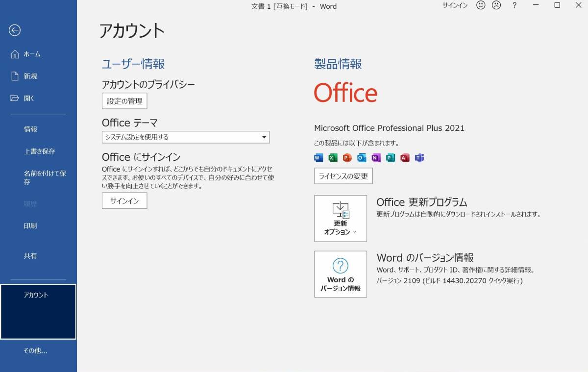Click the Excel app icon

(333, 158)
